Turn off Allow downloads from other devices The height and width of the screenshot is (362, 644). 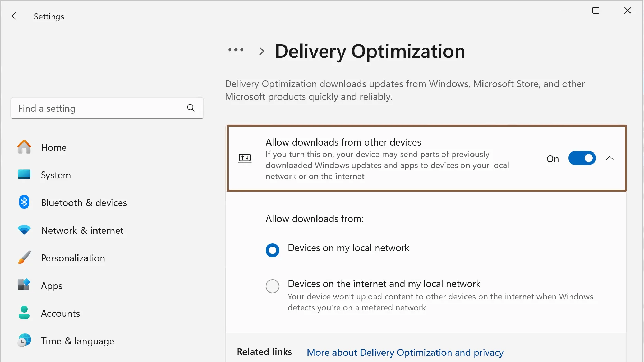click(582, 158)
